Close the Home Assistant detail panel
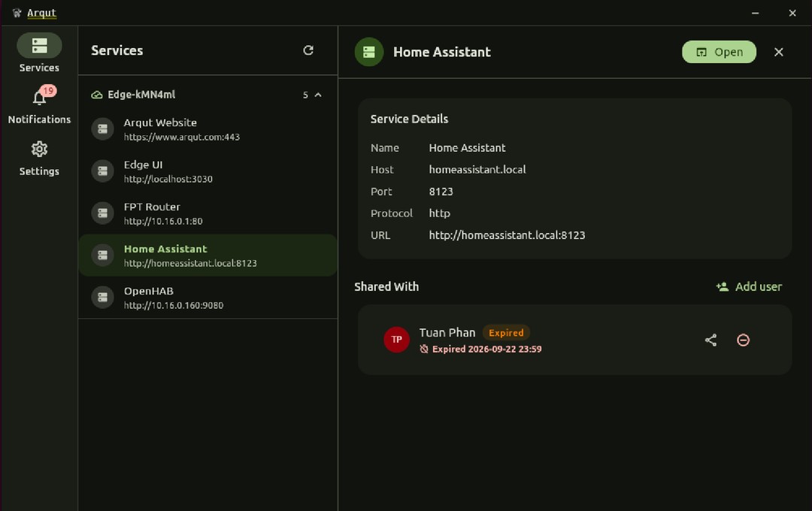Image resolution: width=812 pixels, height=511 pixels. click(x=778, y=52)
